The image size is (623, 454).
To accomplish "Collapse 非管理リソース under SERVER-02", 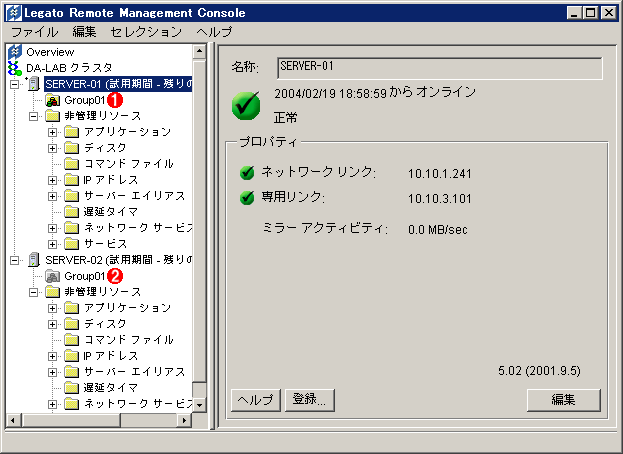I will 34,292.
